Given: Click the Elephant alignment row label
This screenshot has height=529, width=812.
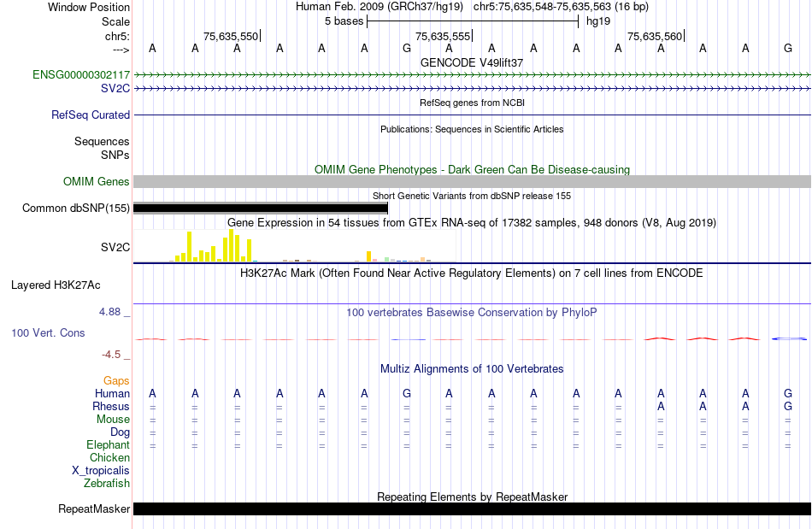Looking at the screenshot, I should coord(108,445).
